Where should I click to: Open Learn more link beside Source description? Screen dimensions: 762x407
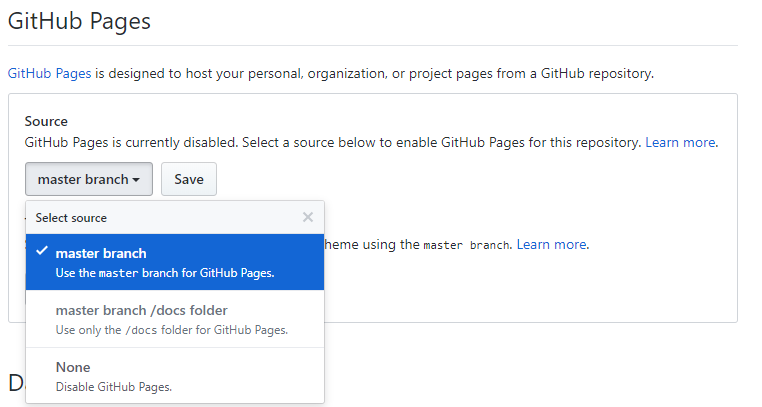[680, 142]
